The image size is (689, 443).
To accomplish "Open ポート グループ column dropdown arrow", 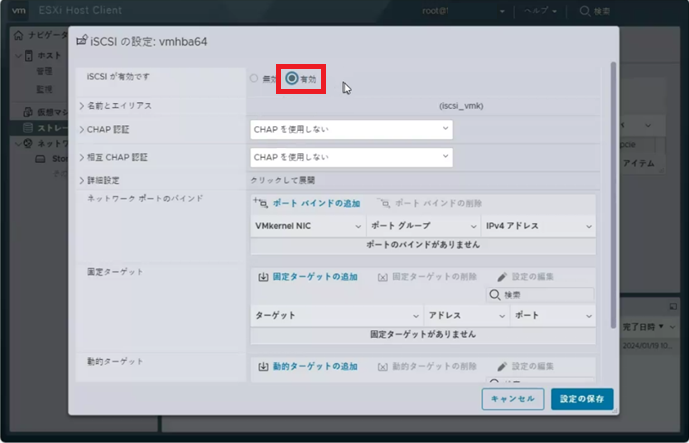I will pyautogui.click(x=473, y=227).
